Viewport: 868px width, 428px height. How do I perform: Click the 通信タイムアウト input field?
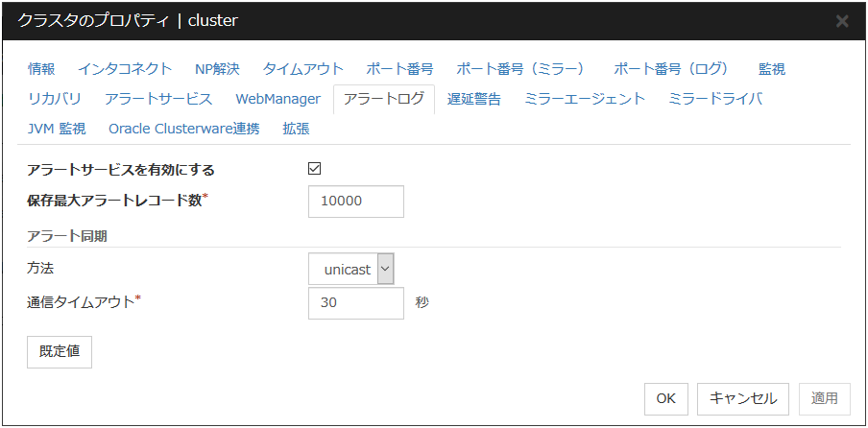(356, 303)
